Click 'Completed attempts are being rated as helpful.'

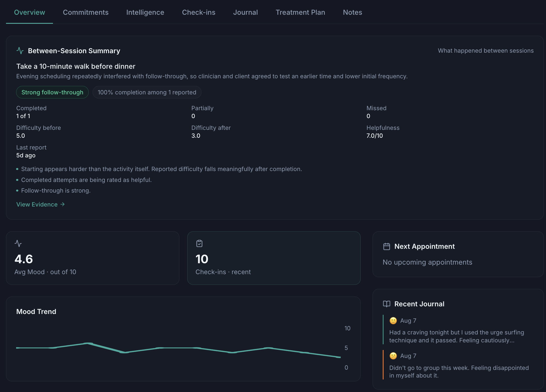pos(86,180)
